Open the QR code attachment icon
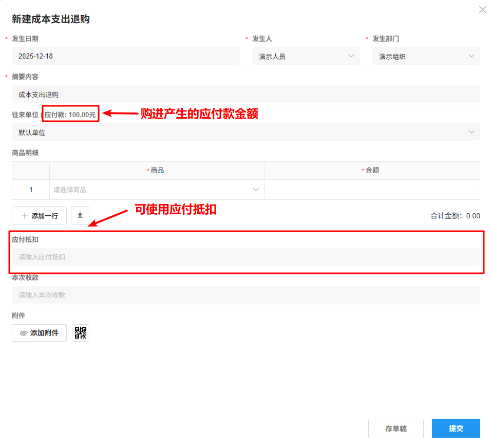This screenshot has width=491, height=448. coord(81,333)
